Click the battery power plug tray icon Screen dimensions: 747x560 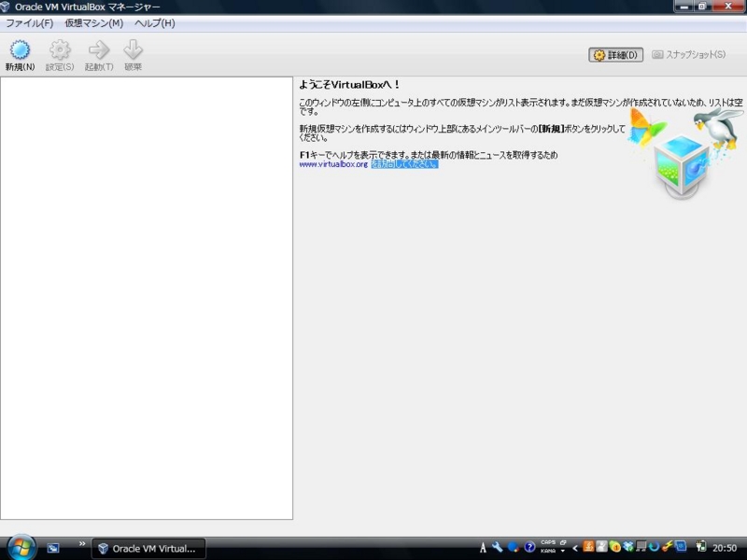pyautogui.click(x=701, y=547)
